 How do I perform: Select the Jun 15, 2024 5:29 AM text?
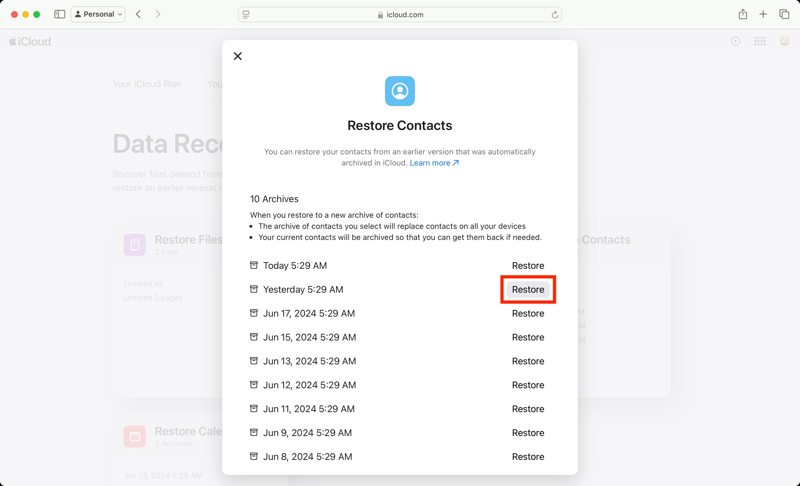tap(310, 338)
